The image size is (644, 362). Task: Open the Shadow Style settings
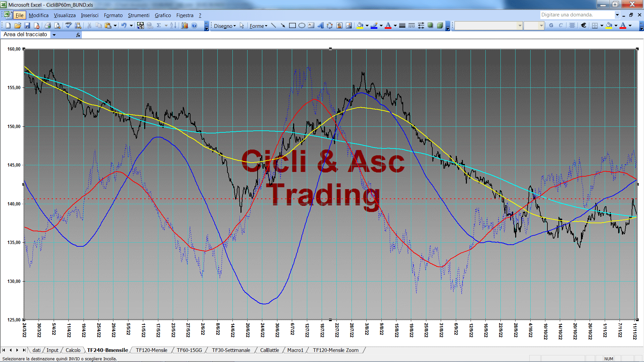[430, 25]
